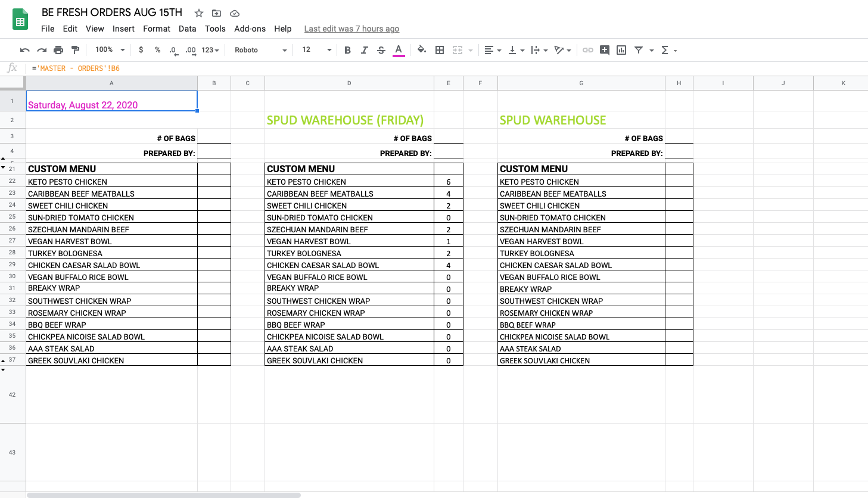
Task: Star this spreadsheet document
Action: (x=199, y=13)
